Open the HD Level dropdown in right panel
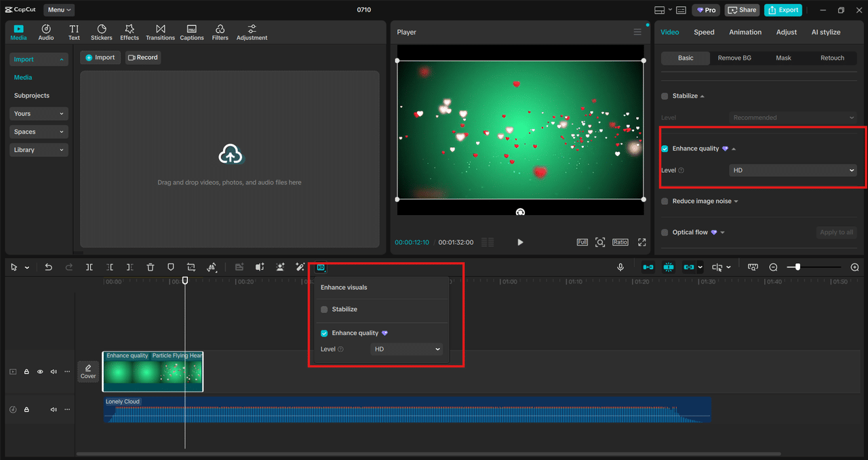Image resolution: width=868 pixels, height=460 pixels. [793, 170]
